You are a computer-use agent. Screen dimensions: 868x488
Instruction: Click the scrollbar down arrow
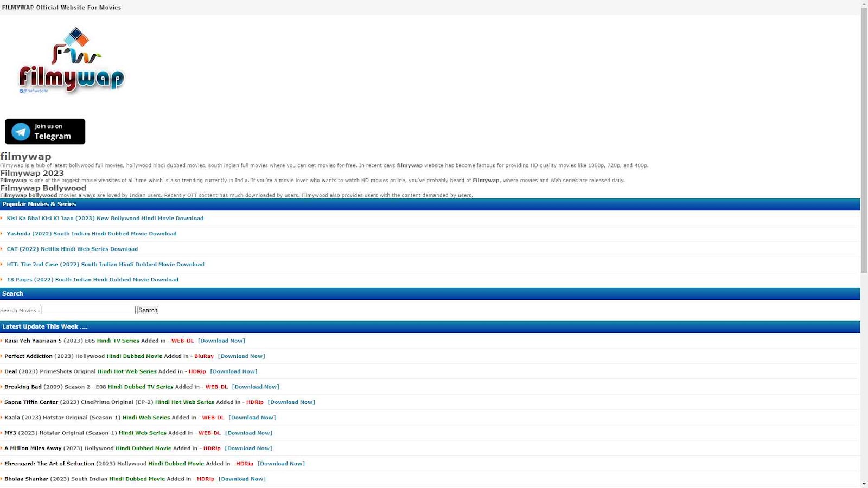tap(864, 484)
